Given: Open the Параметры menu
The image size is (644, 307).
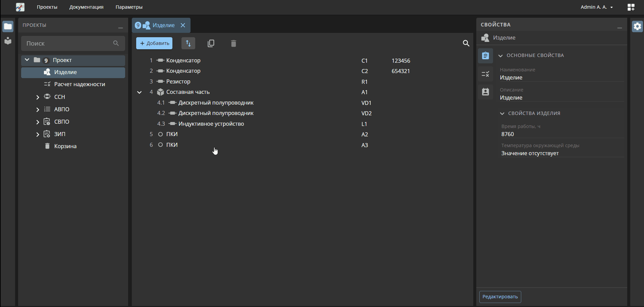Looking at the screenshot, I should pos(129,7).
